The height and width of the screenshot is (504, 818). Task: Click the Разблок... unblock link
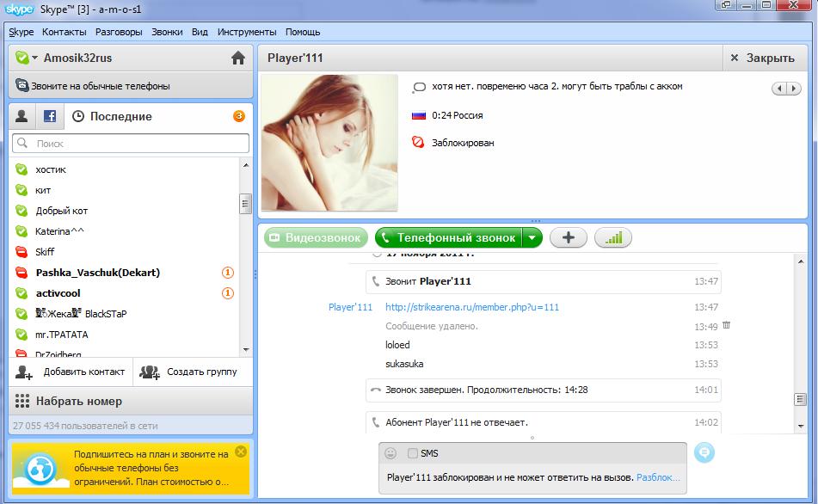(658, 477)
